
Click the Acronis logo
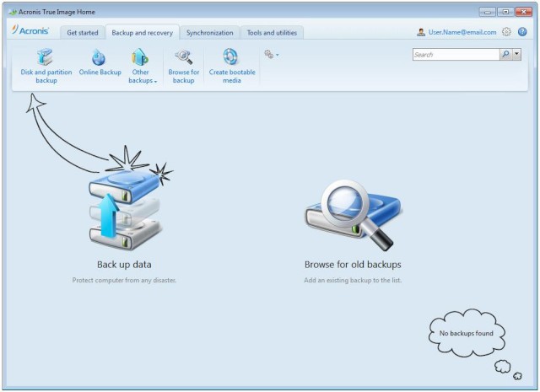click(x=30, y=30)
